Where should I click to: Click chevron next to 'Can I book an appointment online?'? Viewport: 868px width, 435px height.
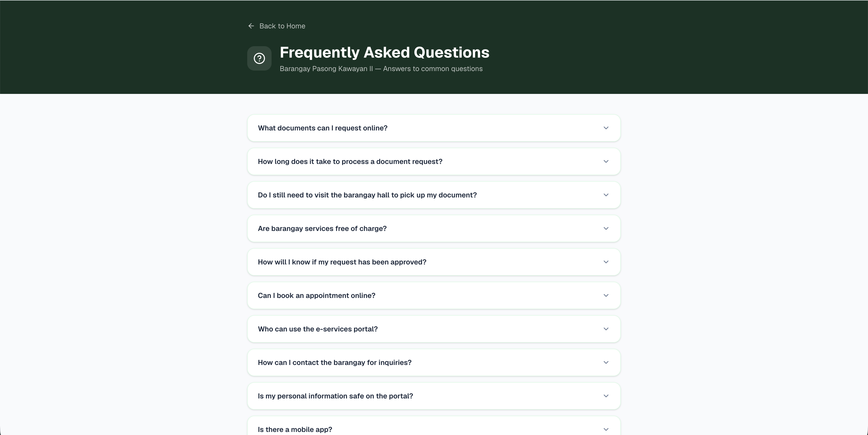coord(606,295)
